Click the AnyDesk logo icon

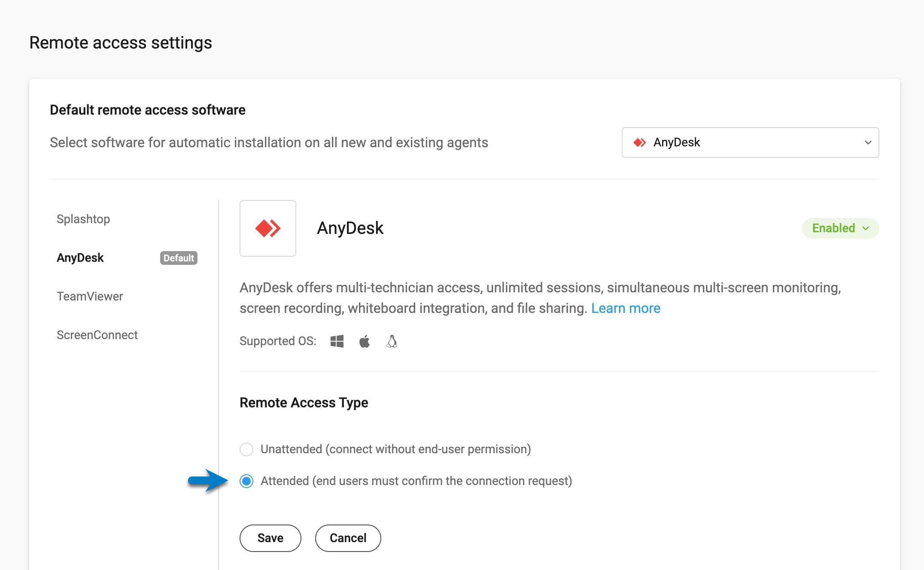tap(267, 228)
